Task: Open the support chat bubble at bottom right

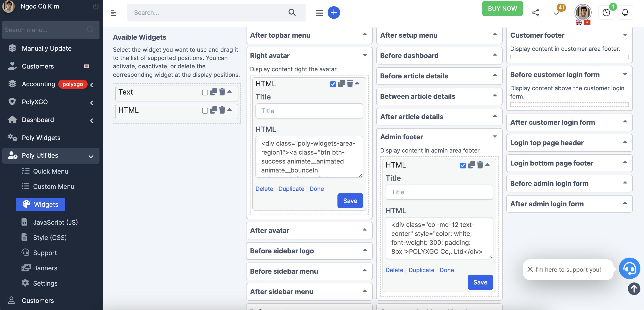Action: 629,269
